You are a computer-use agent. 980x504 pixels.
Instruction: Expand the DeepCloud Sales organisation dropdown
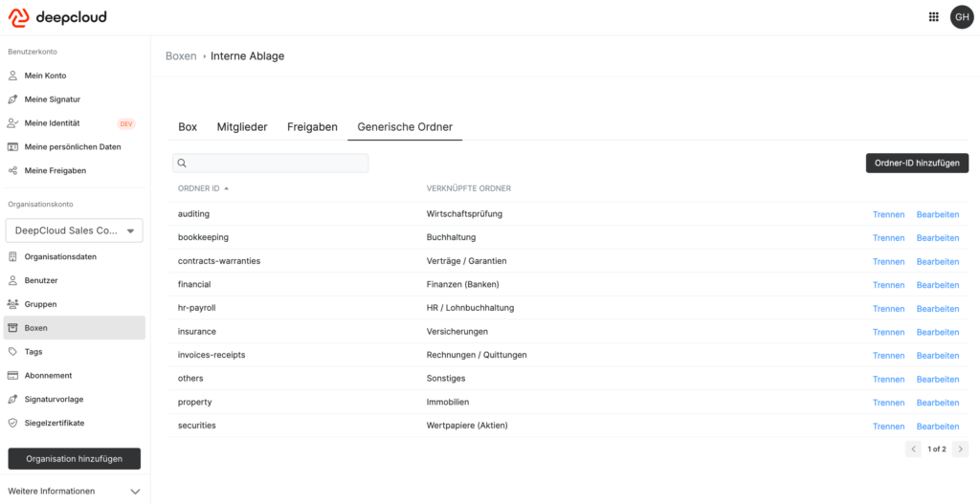point(74,230)
